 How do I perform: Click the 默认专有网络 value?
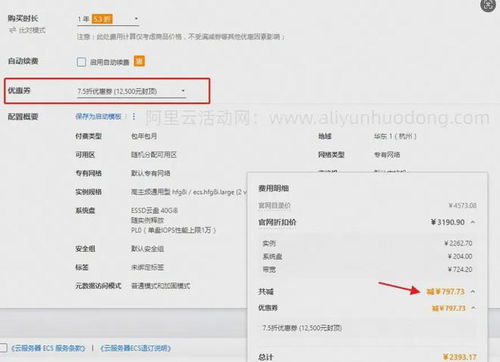[150, 173]
